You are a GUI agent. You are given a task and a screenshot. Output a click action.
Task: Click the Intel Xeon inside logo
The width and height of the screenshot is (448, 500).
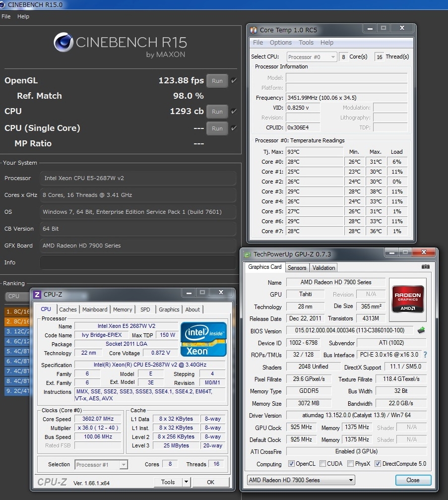pyautogui.click(x=203, y=339)
